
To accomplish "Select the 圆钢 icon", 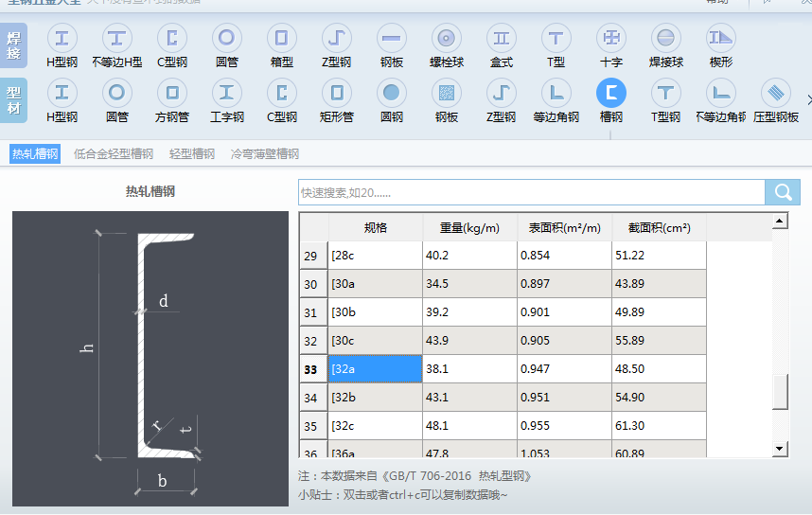I will coord(392,94).
